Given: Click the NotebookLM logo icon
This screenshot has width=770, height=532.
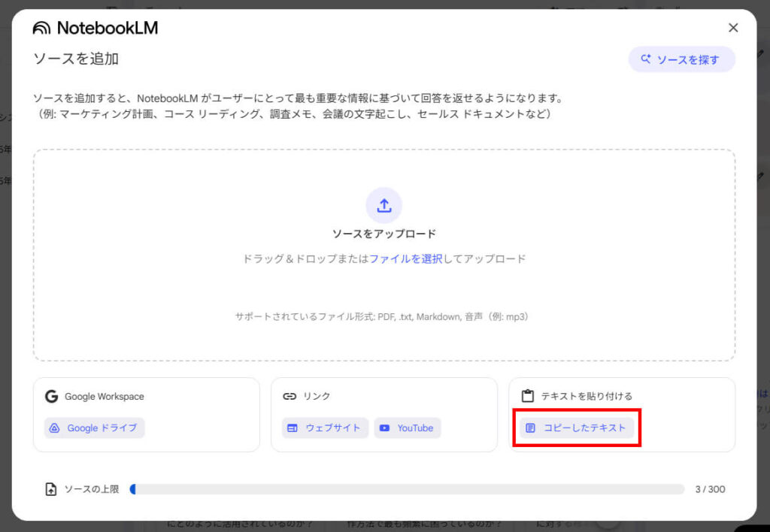Looking at the screenshot, I should coord(41,28).
